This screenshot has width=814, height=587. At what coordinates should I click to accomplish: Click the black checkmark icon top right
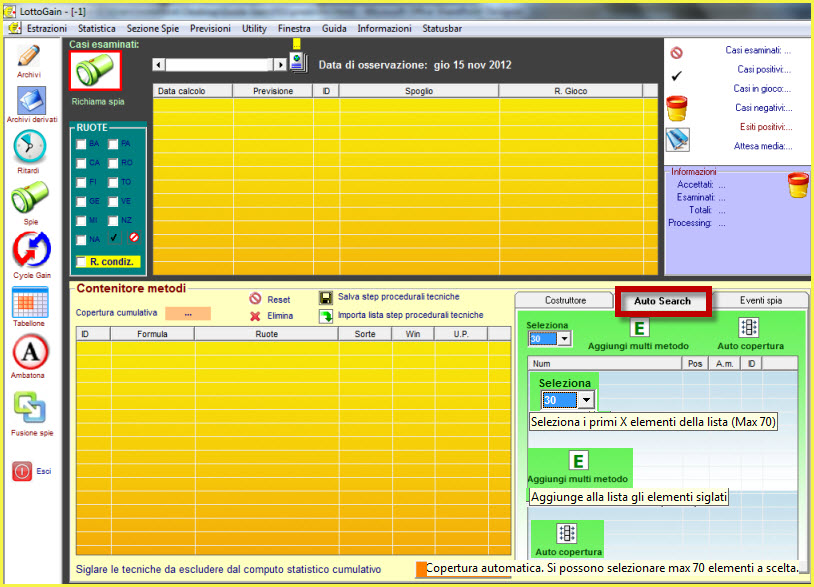[676, 76]
